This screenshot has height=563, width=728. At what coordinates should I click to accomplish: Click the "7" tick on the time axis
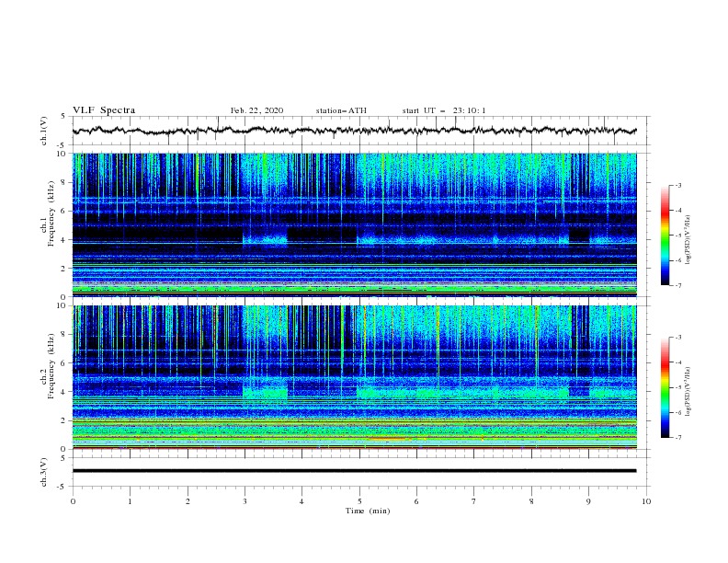click(474, 501)
